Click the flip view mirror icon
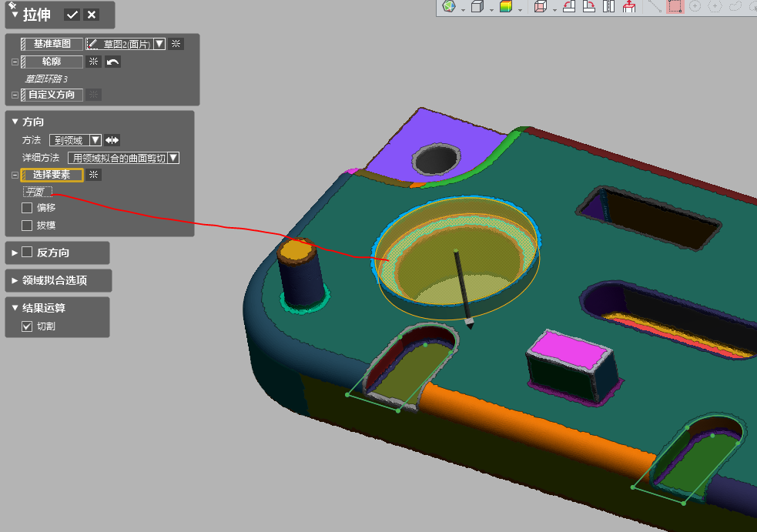757x532 pixels. (609, 6)
